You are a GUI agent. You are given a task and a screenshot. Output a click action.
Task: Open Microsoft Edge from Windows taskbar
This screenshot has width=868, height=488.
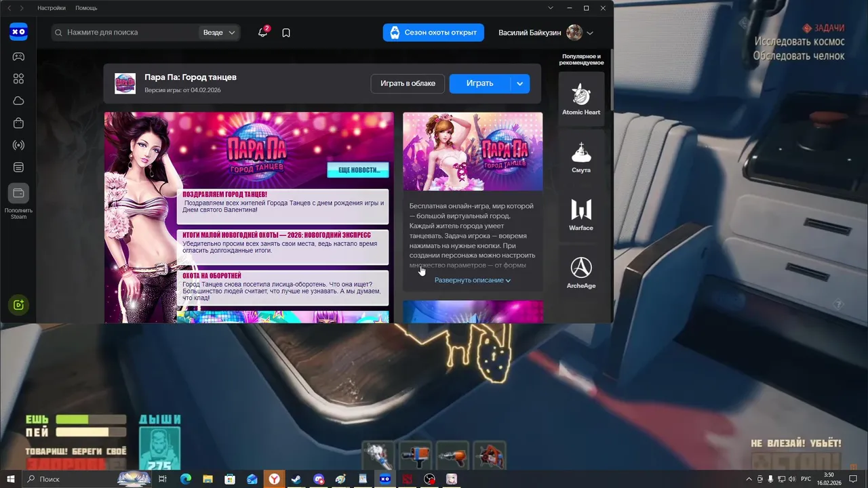185,479
